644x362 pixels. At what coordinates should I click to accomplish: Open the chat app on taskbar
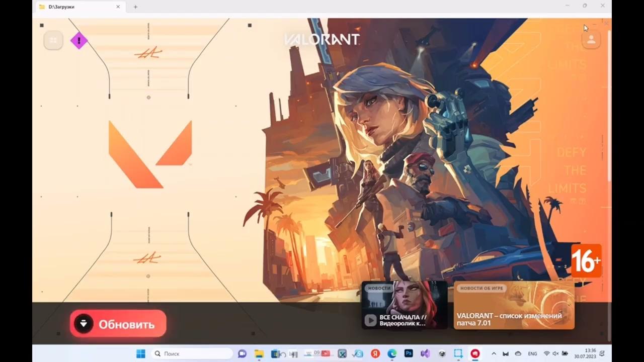pos(242,353)
